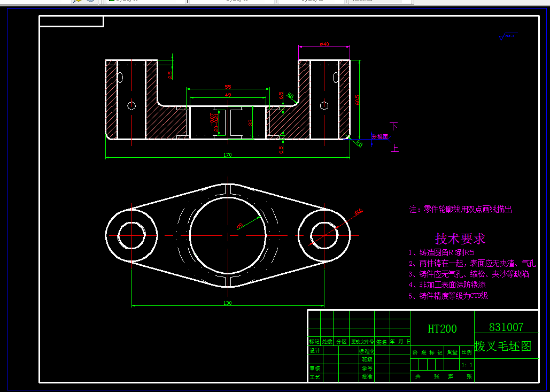Click the 签名 header cell
This screenshot has width=550, height=392.
(x=381, y=342)
